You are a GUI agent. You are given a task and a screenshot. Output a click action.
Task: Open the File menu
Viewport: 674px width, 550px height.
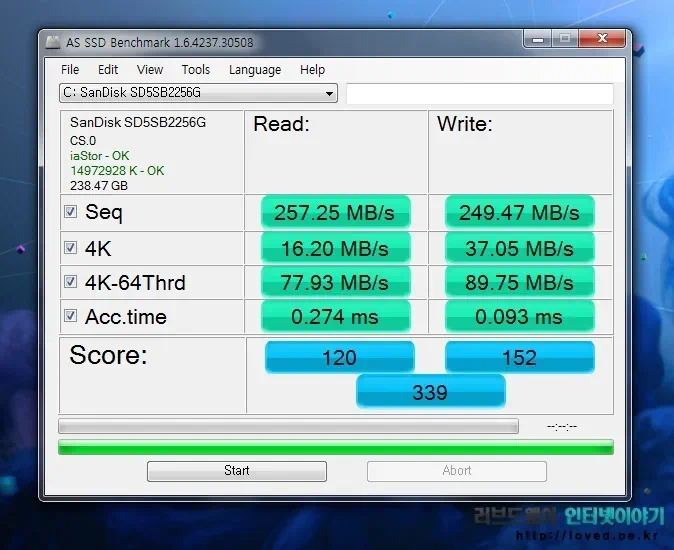click(70, 70)
